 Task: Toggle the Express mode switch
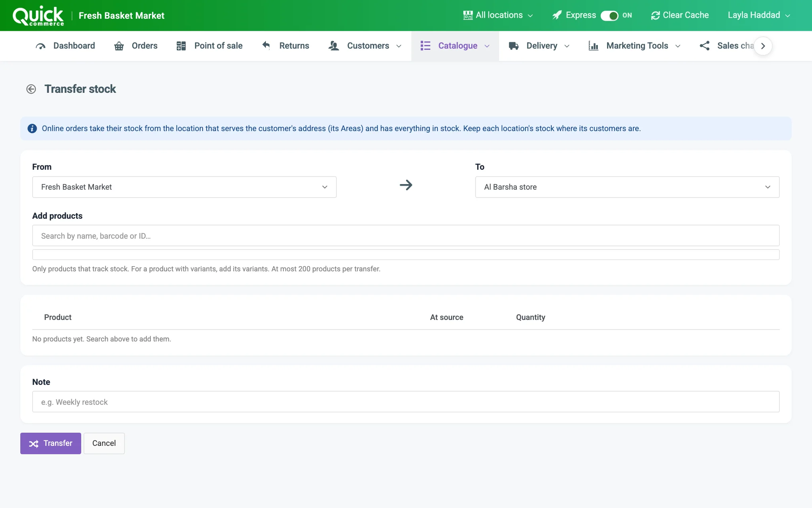pyautogui.click(x=609, y=16)
